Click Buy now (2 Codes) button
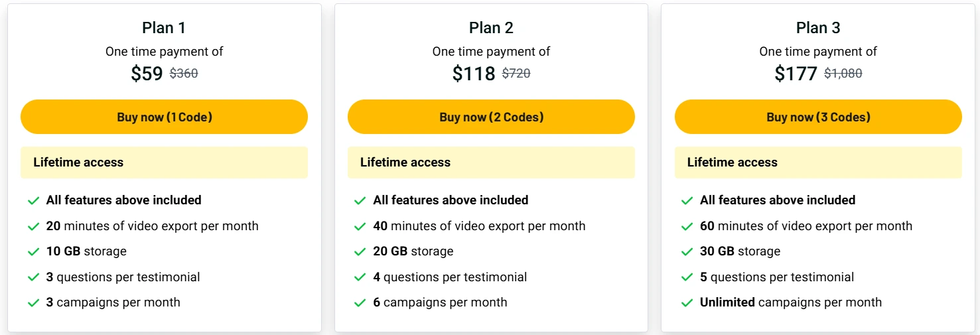Image resolution: width=980 pixels, height=335 pixels. (x=491, y=117)
